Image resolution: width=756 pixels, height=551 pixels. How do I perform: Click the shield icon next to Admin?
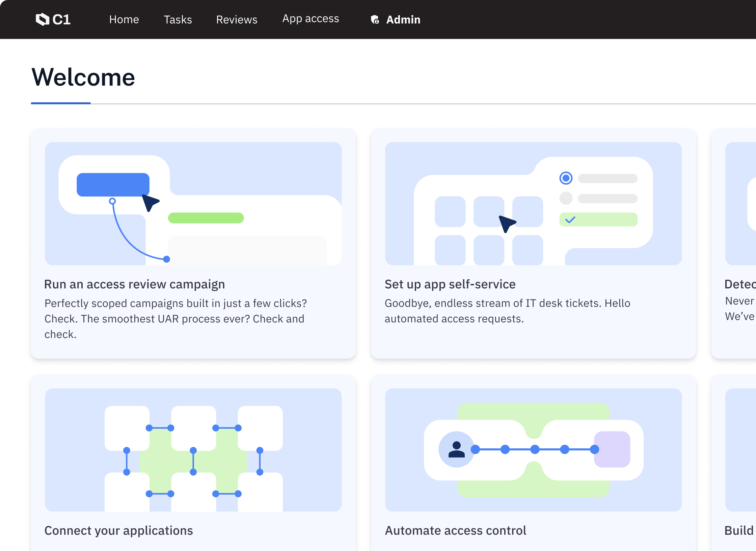point(375,20)
